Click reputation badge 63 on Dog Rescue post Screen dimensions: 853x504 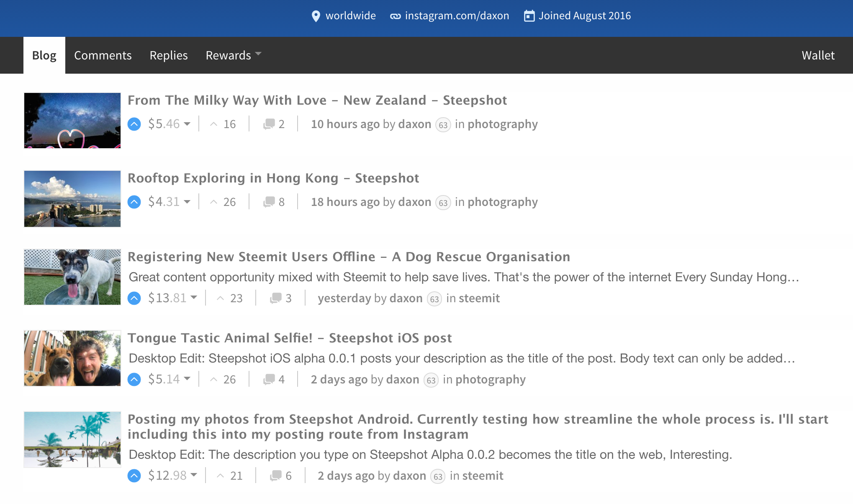[434, 299]
